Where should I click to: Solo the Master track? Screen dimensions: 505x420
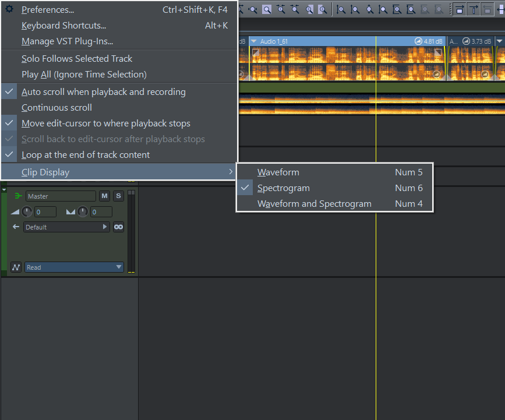tap(118, 196)
